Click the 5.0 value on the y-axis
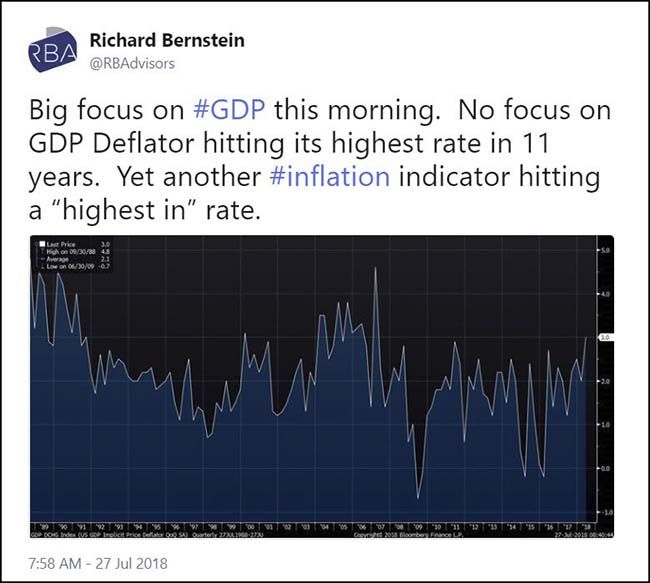The width and height of the screenshot is (650, 583). 604,250
